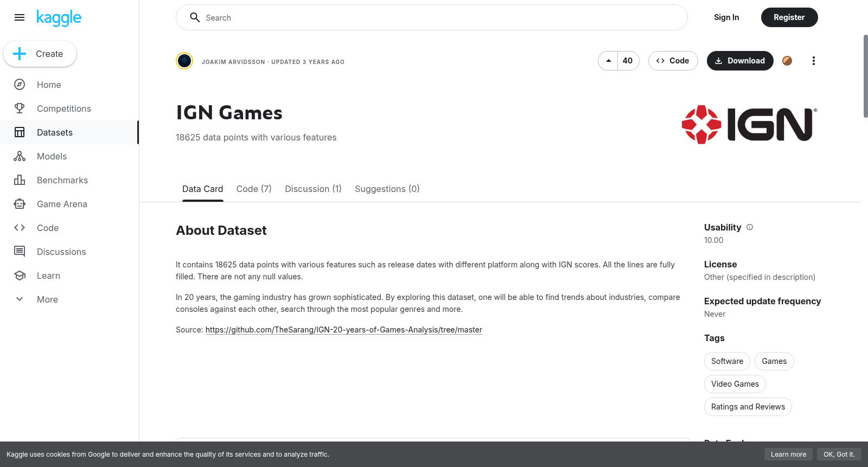Click the Sign In button
Image resolution: width=868 pixels, height=467 pixels.
point(726,17)
